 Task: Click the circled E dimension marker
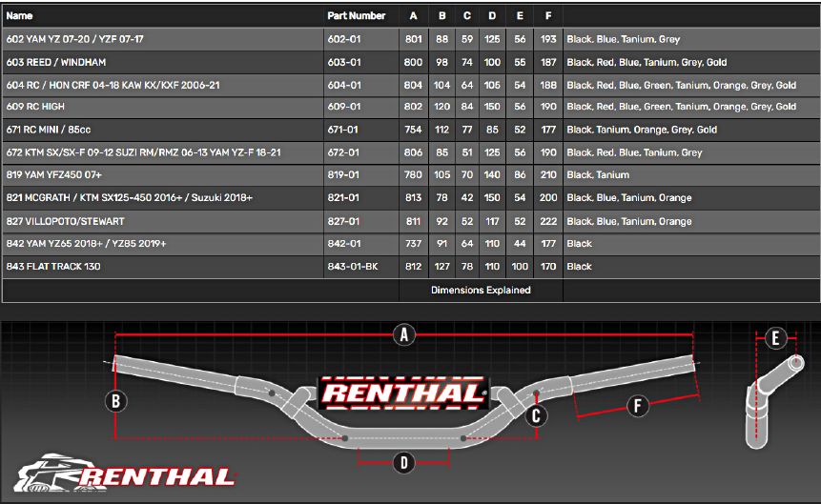775,338
